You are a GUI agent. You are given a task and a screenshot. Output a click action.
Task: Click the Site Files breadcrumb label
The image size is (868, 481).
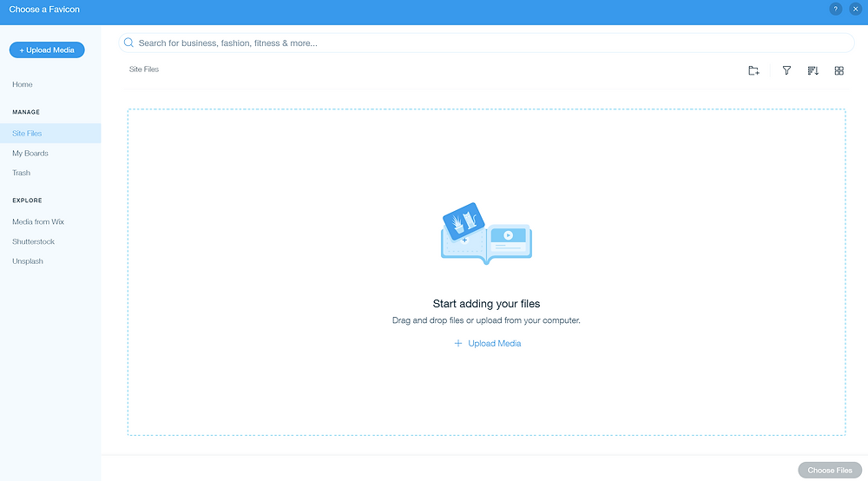pos(144,69)
